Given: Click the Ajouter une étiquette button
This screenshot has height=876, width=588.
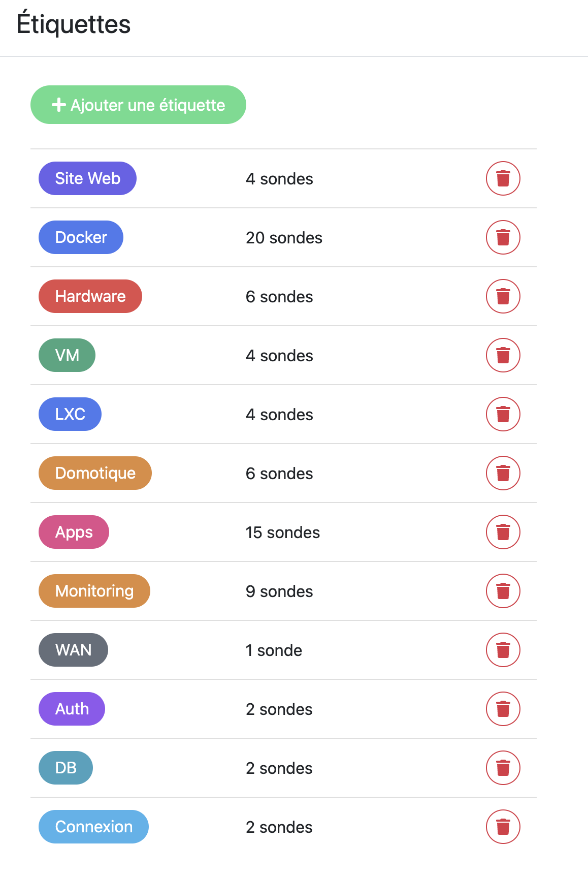Looking at the screenshot, I should tap(138, 105).
